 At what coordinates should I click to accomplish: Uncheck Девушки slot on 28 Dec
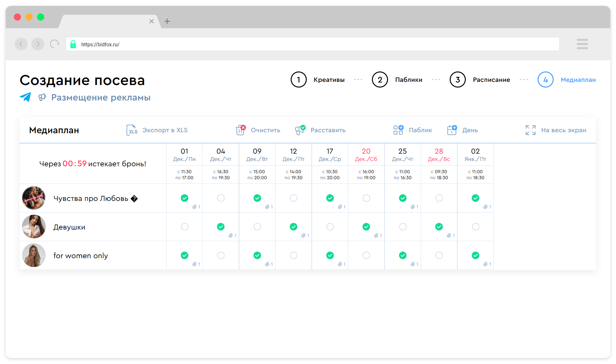click(439, 227)
